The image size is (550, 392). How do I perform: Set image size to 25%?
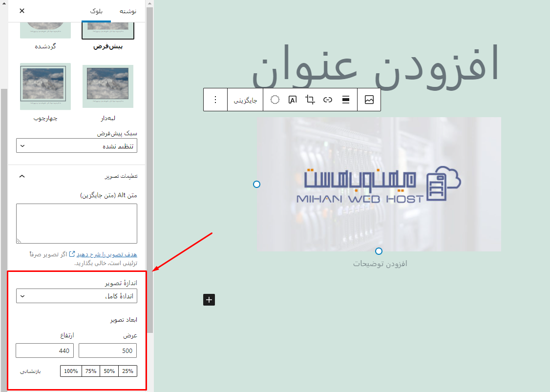(127, 371)
